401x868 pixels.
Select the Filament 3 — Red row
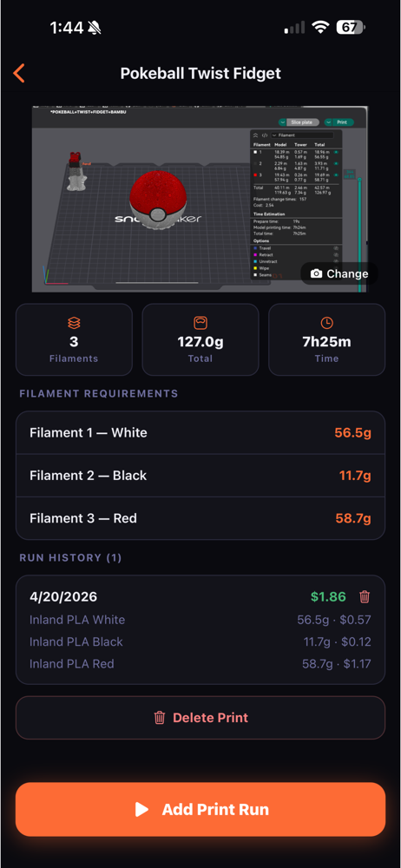(200, 518)
